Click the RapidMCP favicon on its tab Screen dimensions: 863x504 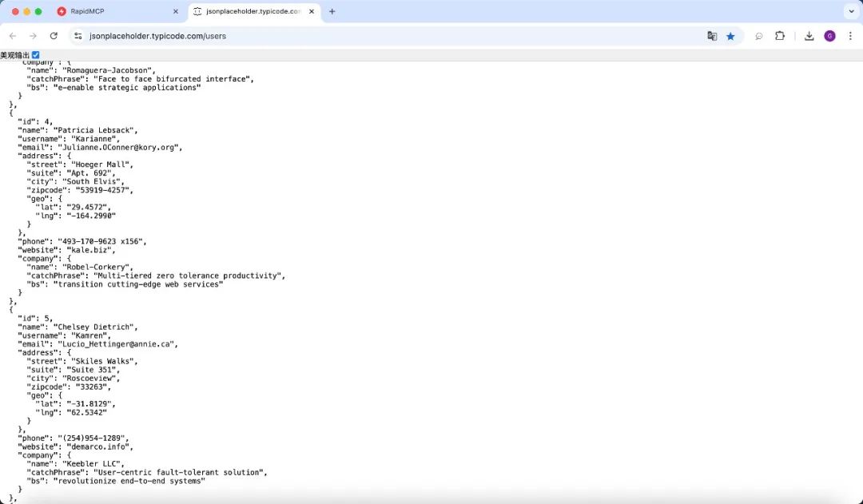64,12
